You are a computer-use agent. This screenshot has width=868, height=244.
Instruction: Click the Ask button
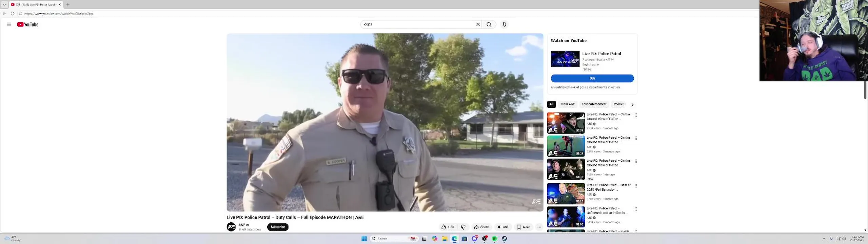coord(503,227)
